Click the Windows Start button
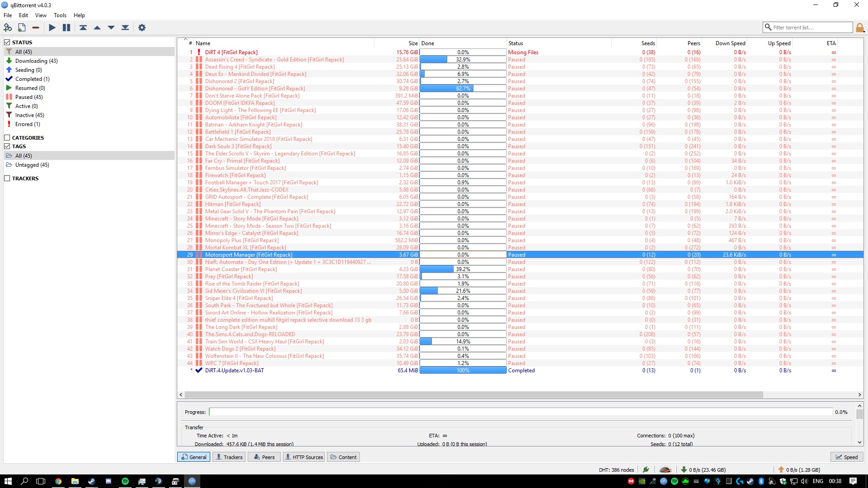The image size is (868, 488). [8, 481]
